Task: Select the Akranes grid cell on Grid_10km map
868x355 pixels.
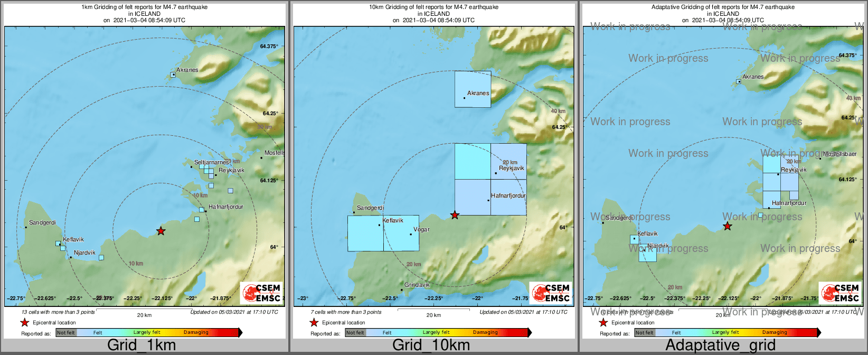Action: pyautogui.click(x=473, y=89)
